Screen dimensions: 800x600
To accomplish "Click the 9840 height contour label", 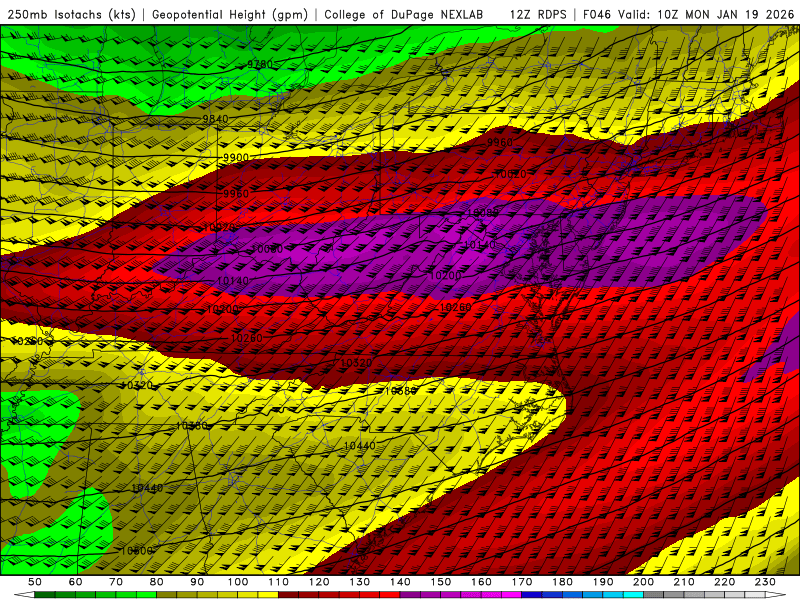I will pyautogui.click(x=215, y=119).
